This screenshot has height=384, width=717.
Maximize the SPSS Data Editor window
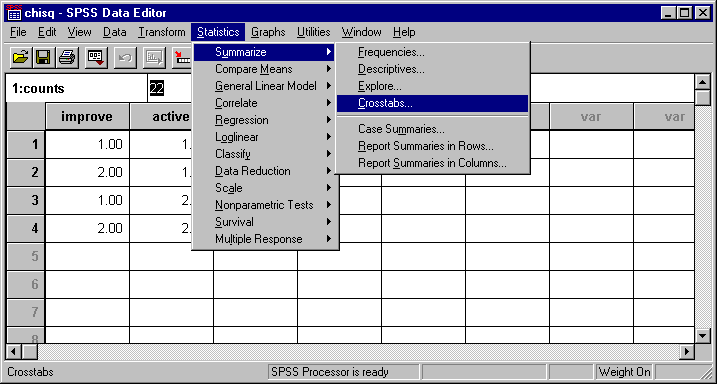(685, 13)
